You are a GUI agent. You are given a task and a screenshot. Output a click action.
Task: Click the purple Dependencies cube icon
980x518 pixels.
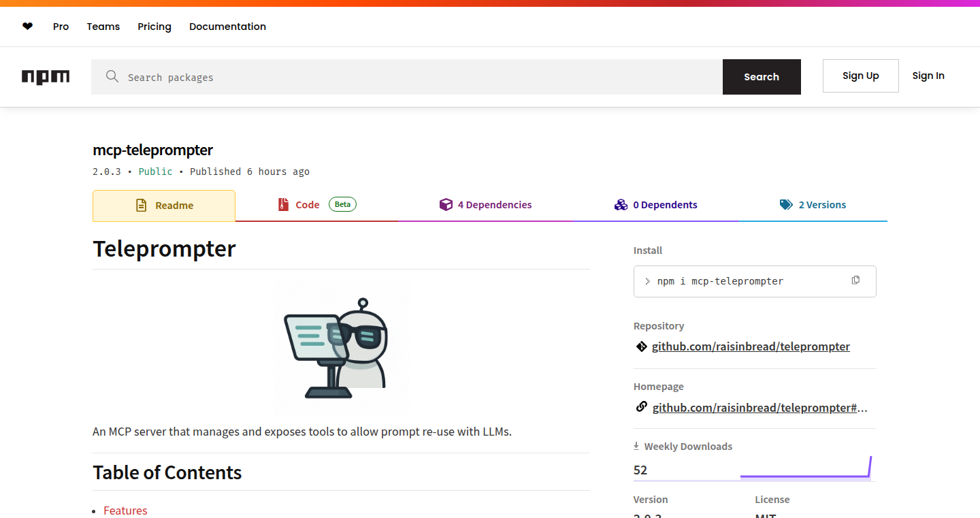[x=446, y=205]
